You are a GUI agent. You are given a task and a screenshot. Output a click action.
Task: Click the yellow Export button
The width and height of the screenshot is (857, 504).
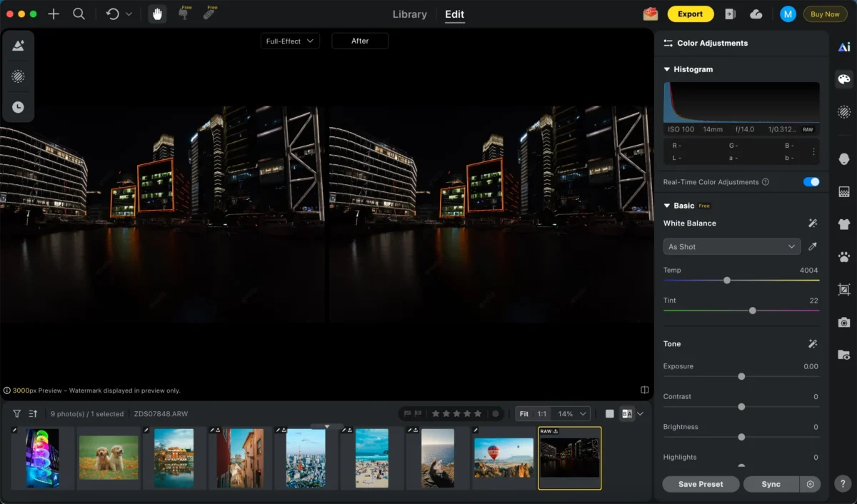[x=690, y=14]
